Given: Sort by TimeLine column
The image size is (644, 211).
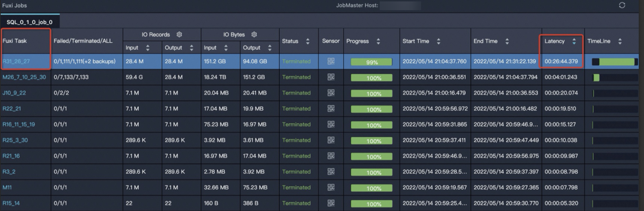Looking at the screenshot, I should (620, 41).
